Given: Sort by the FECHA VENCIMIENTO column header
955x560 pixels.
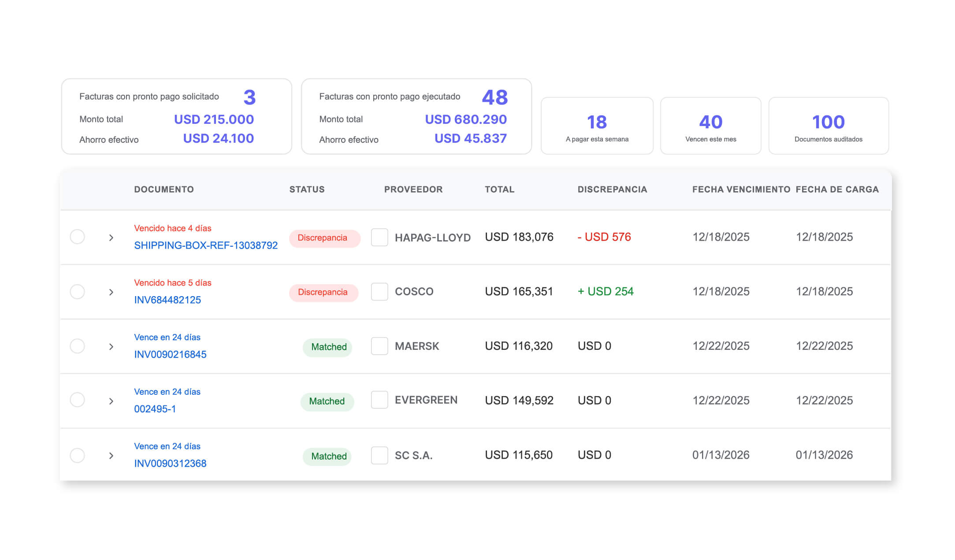Looking at the screenshot, I should 741,189.
